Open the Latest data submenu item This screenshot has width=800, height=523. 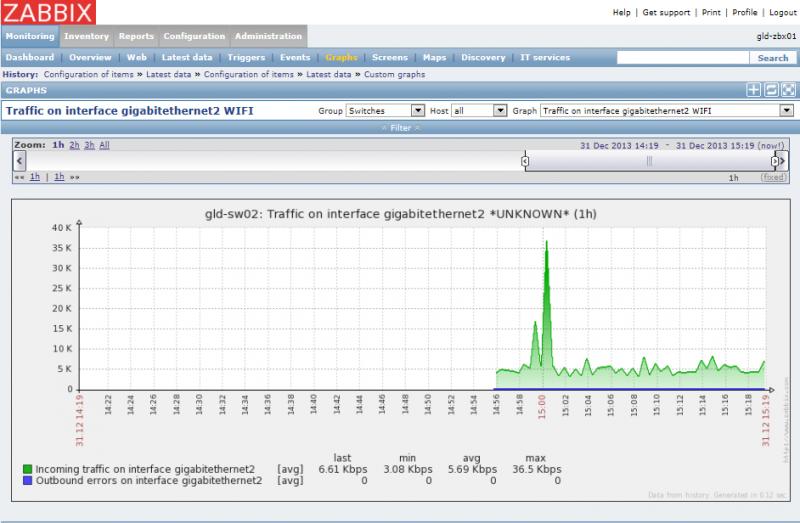(187, 58)
